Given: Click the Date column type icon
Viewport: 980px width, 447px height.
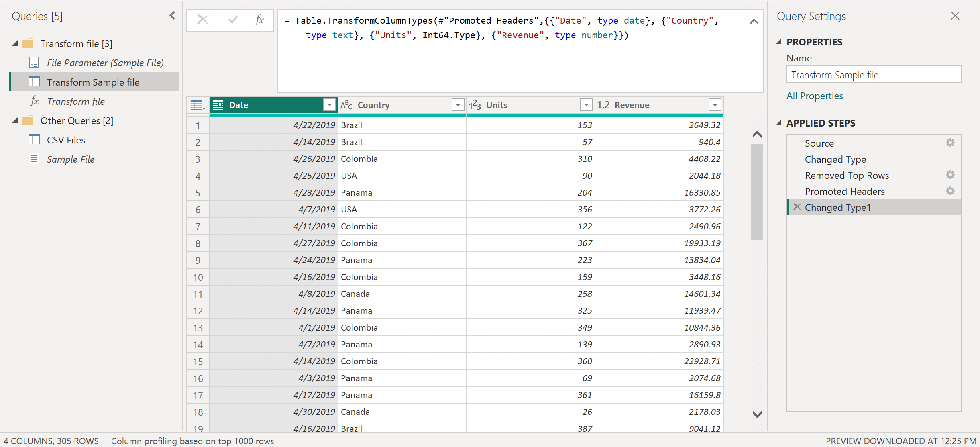Looking at the screenshot, I should pyautogui.click(x=218, y=105).
